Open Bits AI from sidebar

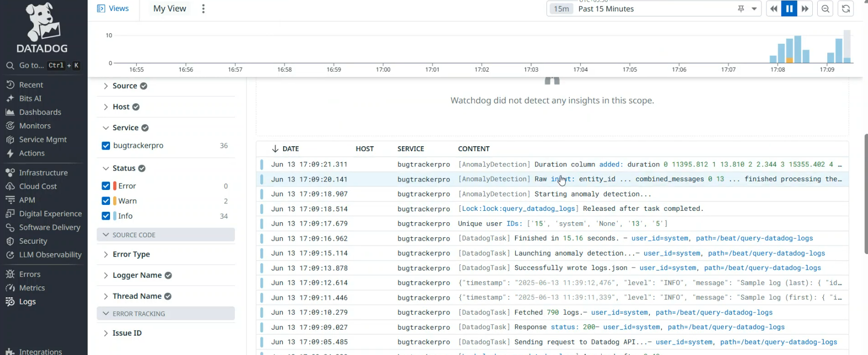point(30,98)
